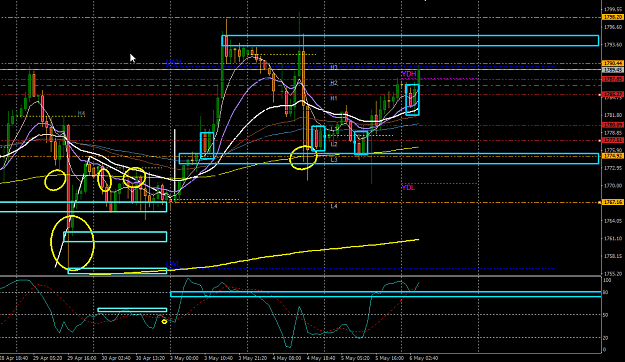The height and width of the screenshot is (362, 625).
Task: Click the 3 May 10:40 time label
Action: pyautogui.click(x=219, y=358)
